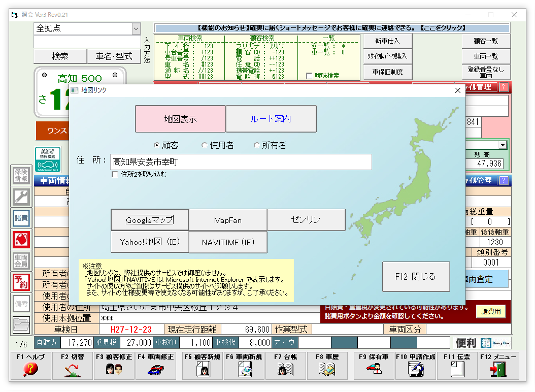Click the search text box under 全拠点

87,42
